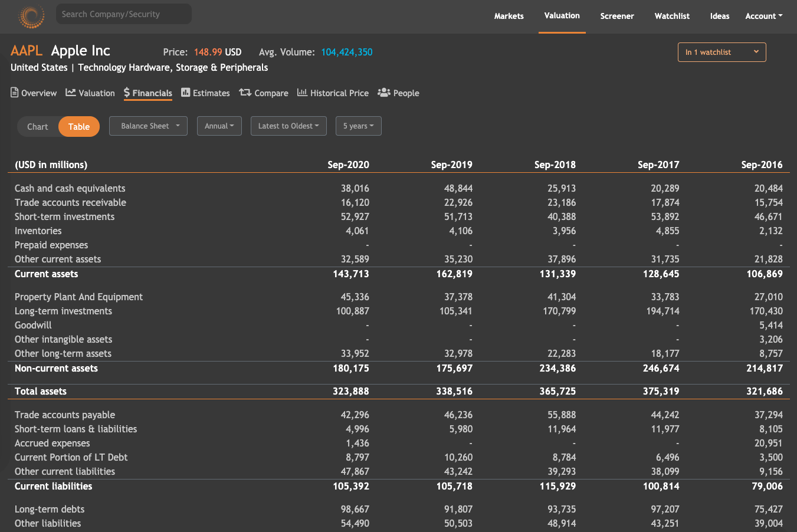Image resolution: width=797 pixels, height=532 pixels.
Task: Click the People group icon
Action: coord(384,92)
